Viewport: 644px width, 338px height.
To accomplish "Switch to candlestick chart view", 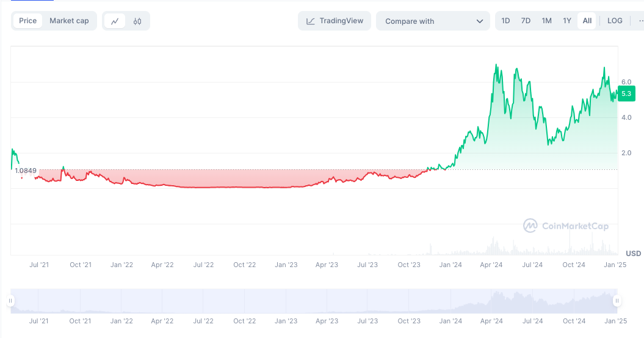I will click(x=137, y=21).
